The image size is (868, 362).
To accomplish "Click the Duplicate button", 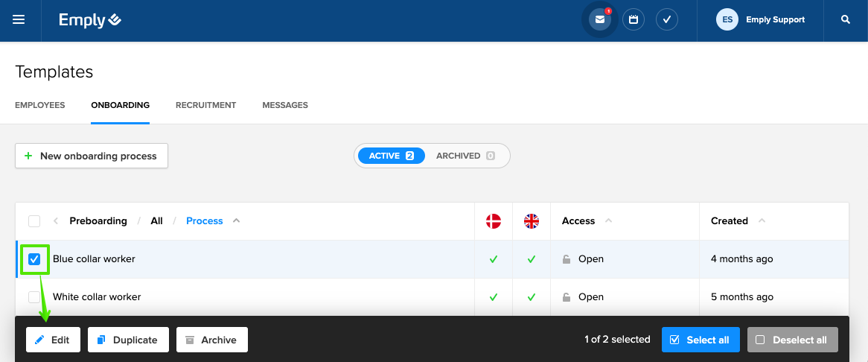I will coord(128,340).
